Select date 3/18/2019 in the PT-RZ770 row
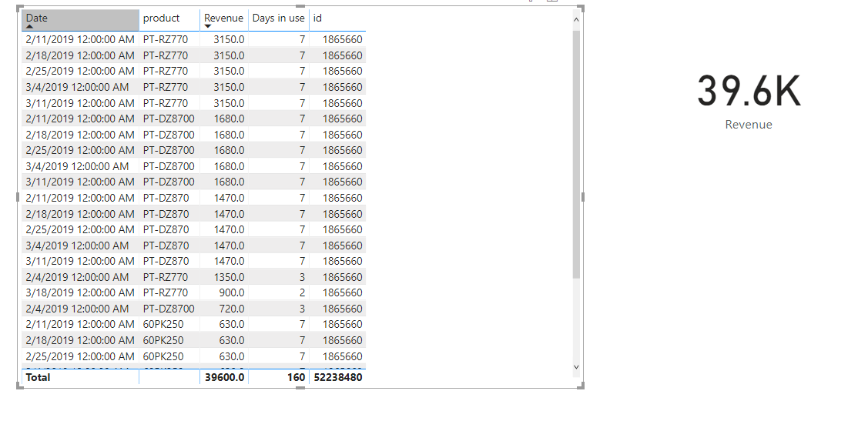Screen dimensions: 868x431 pyautogui.click(x=80, y=292)
